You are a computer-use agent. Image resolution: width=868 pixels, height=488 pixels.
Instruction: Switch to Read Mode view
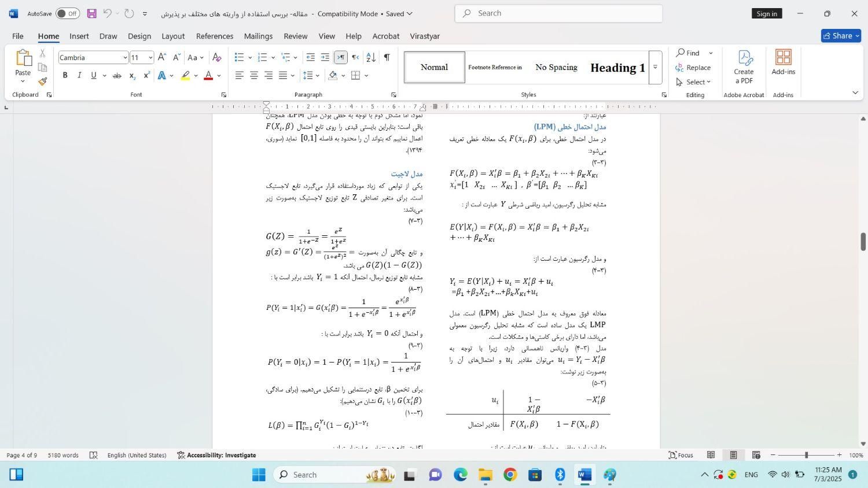click(x=711, y=455)
